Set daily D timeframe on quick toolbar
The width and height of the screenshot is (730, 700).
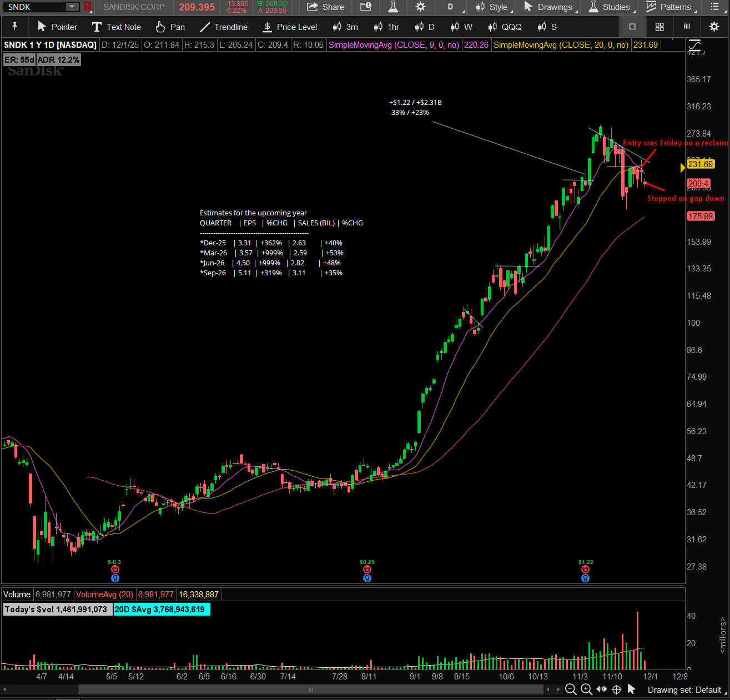425,27
